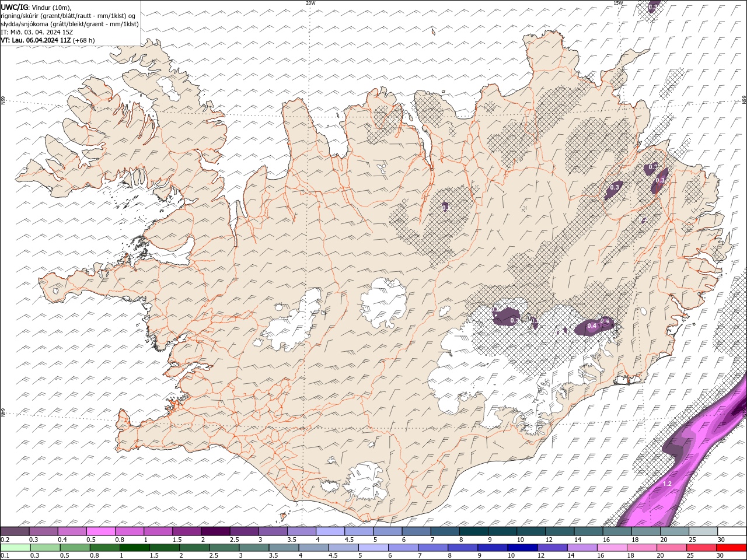This screenshot has height=560, width=747.
Task: Pick the bottom-row swatch between 3 and 3.5
Action: click(x=254, y=547)
